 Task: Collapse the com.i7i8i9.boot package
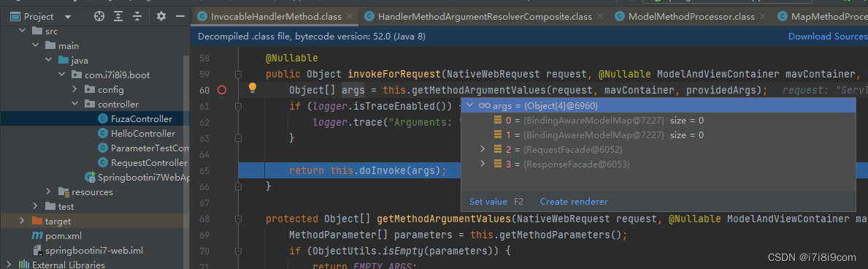point(61,75)
